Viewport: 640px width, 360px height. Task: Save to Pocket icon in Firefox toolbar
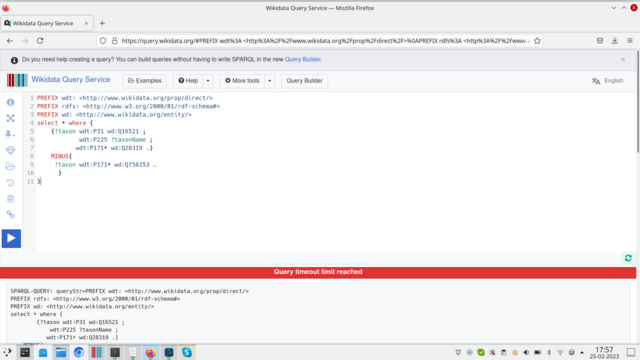coord(600,41)
